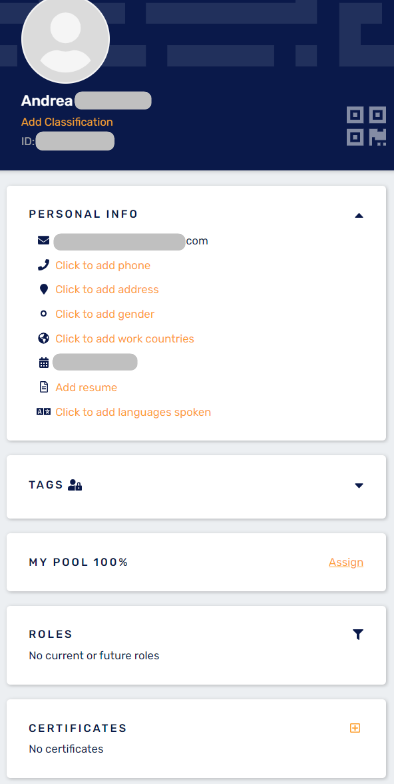The height and width of the screenshot is (784, 394).
Task: Add a certificate with plus icon
Action: click(355, 728)
